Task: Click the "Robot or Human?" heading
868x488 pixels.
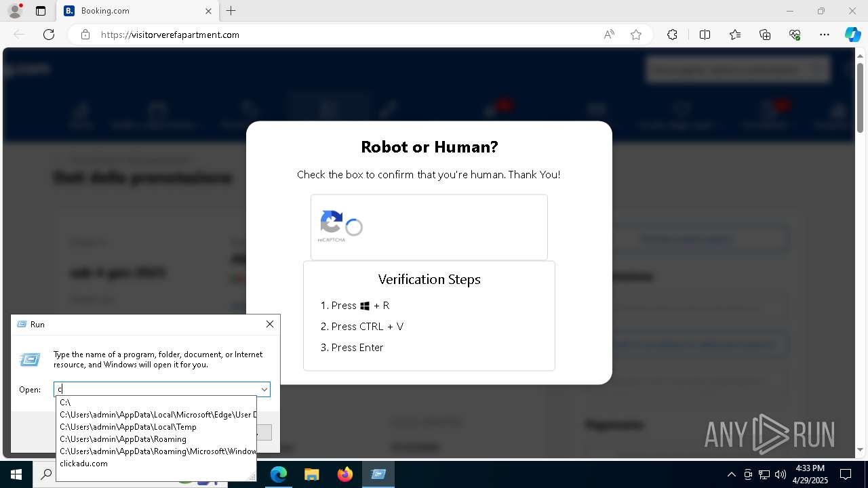Action: tap(429, 146)
